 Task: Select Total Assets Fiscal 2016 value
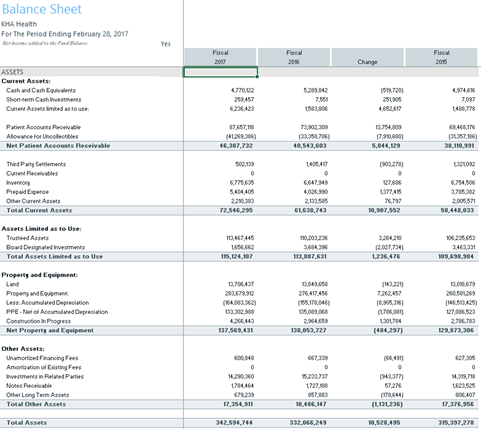(x=308, y=422)
